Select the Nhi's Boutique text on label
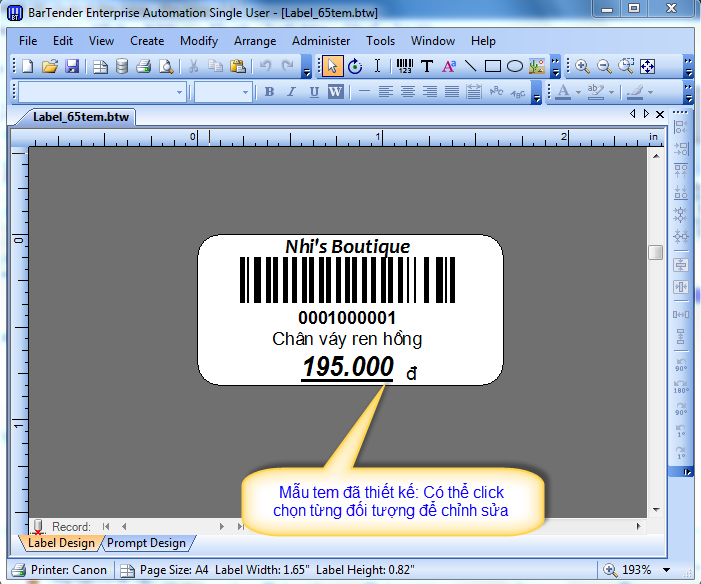Screen dimensions: 701x584 pos(347,246)
